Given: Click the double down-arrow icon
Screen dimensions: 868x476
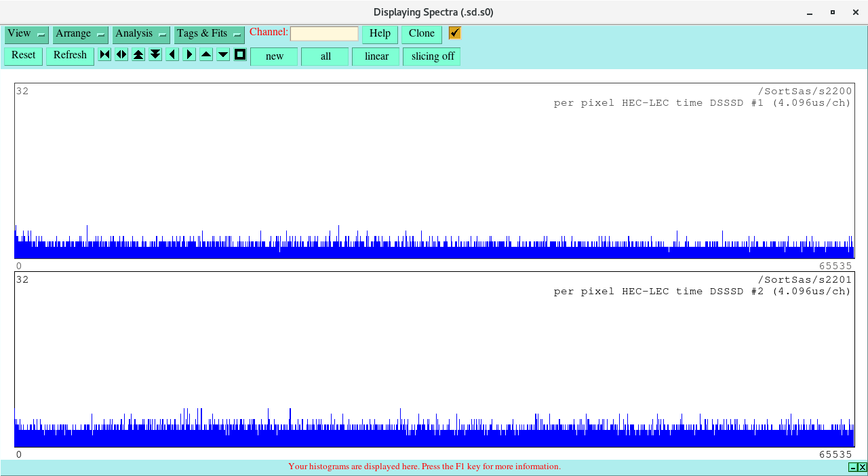Looking at the screenshot, I should click(x=155, y=55).
